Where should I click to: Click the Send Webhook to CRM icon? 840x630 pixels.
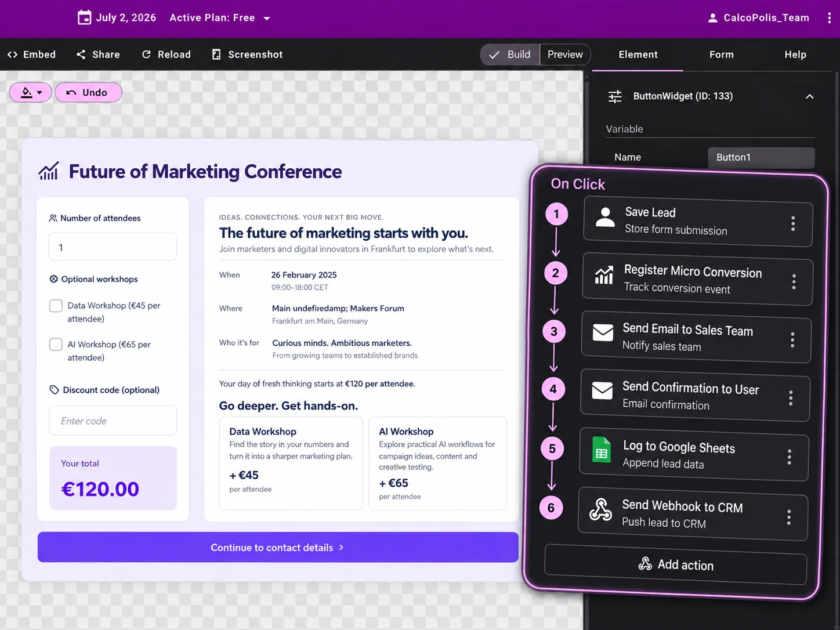coord(600,509)
